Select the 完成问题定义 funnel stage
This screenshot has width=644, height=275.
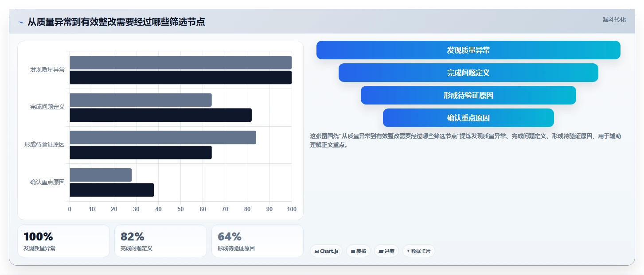pos(468,73)
